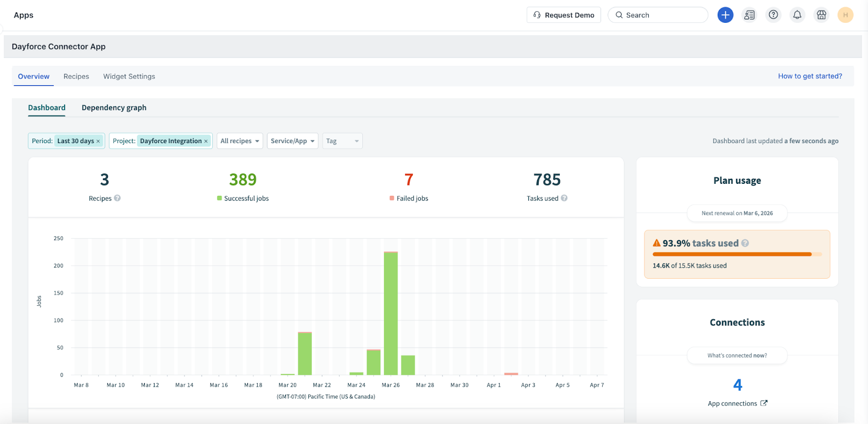
Task: Click the tall Mar 26 chart bar
Action: tap(391, 313)
